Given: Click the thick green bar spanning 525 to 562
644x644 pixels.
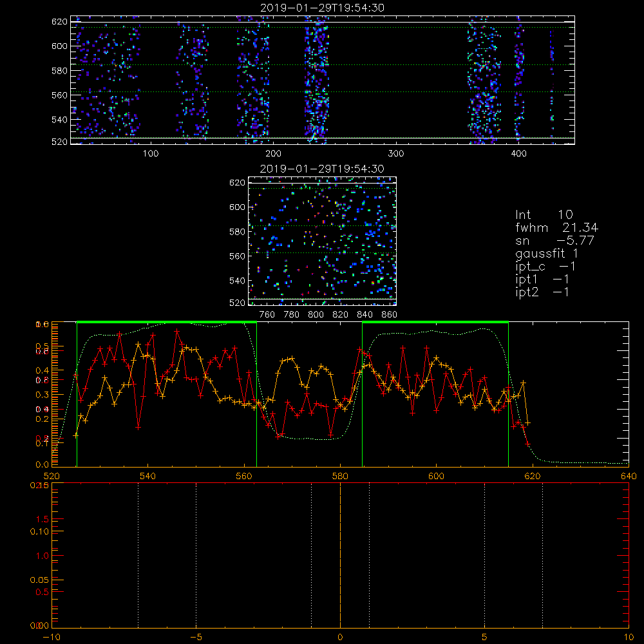Looking at the screenshot, I should click(x=167, y=323).
